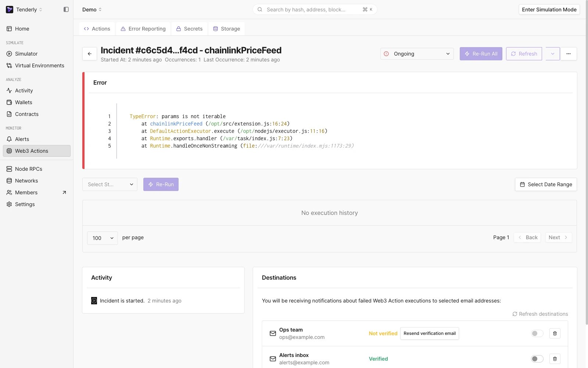The height and width of the screenshot is (368, 588).
Task: Open the Home page
Action: click(x=37, y=29)
